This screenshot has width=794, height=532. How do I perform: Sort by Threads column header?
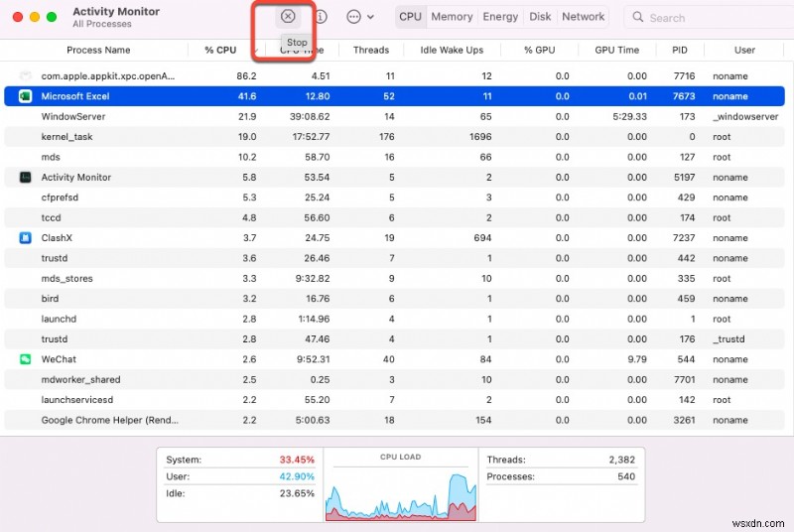371,50
